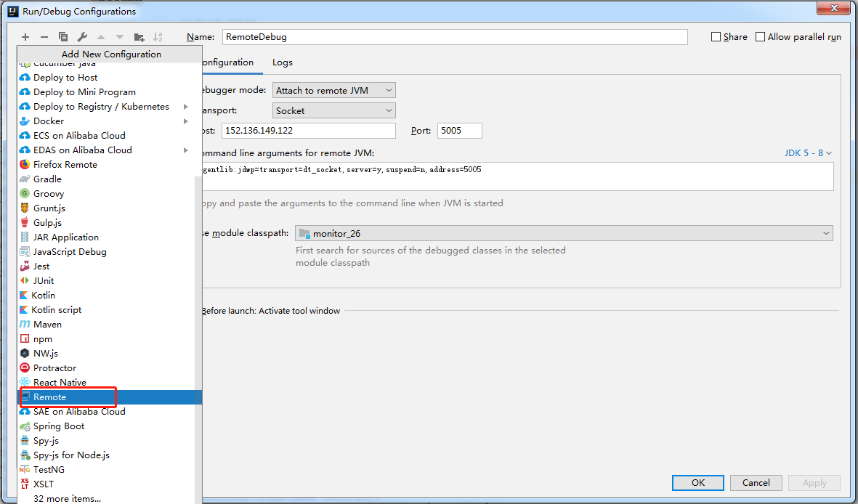The width and height of the screenshot is (858, 504).
Task: Switch to the Logs tab
Action: 283,62
